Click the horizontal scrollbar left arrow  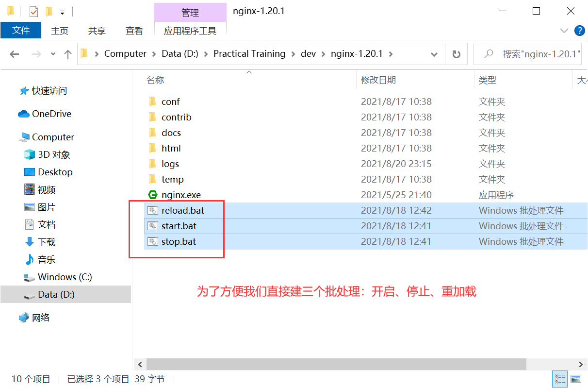point(140,364)
